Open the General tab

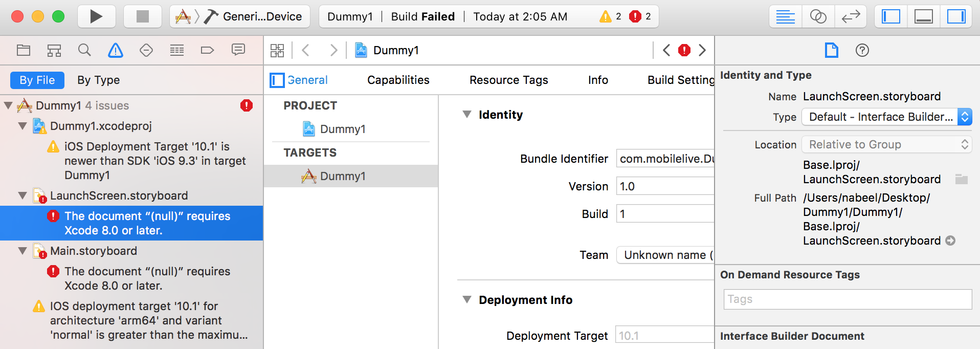click(x=307, y=80)
